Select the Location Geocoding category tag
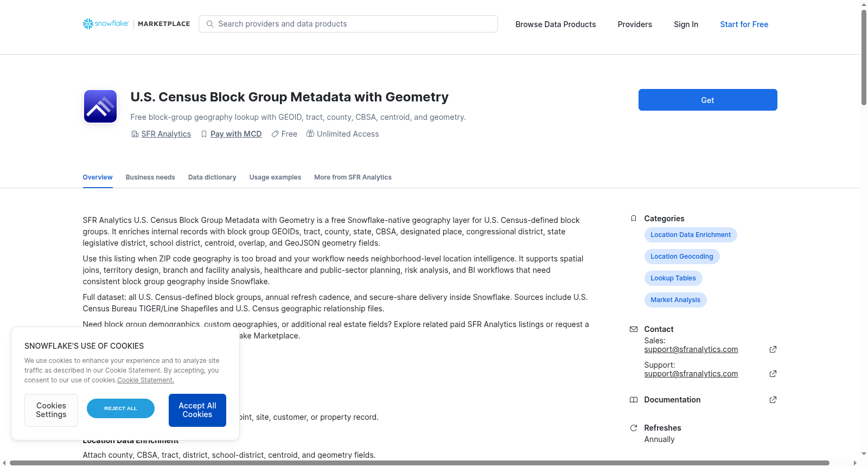 coord(682,257)
